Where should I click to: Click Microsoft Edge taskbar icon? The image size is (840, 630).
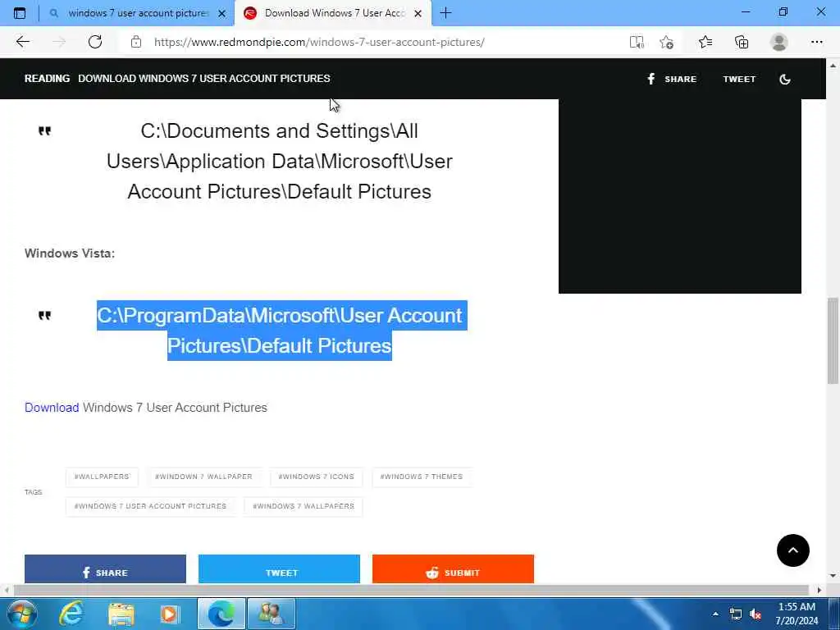pyautogui.click(x=221, y=614)
